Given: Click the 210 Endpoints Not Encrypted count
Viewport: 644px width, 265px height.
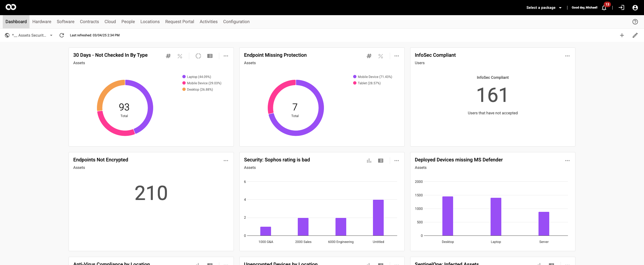Looking at the screenshot, I should 151,193.
